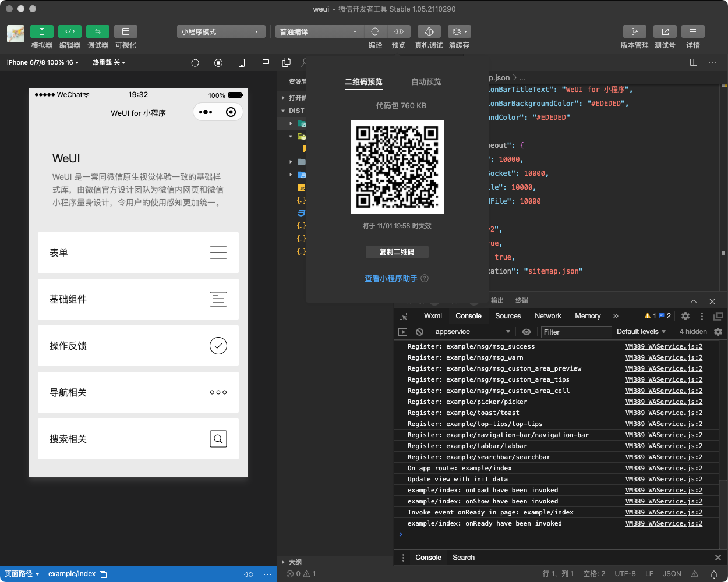Viewport: 728px width, 582px height.
Task: Select the 二维码预览 tab
Action: point(363,82)
